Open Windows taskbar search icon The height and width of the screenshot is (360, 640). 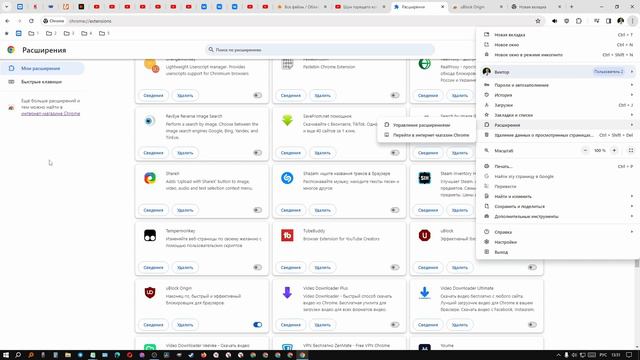pyautogui.click(x=18, y=355)
